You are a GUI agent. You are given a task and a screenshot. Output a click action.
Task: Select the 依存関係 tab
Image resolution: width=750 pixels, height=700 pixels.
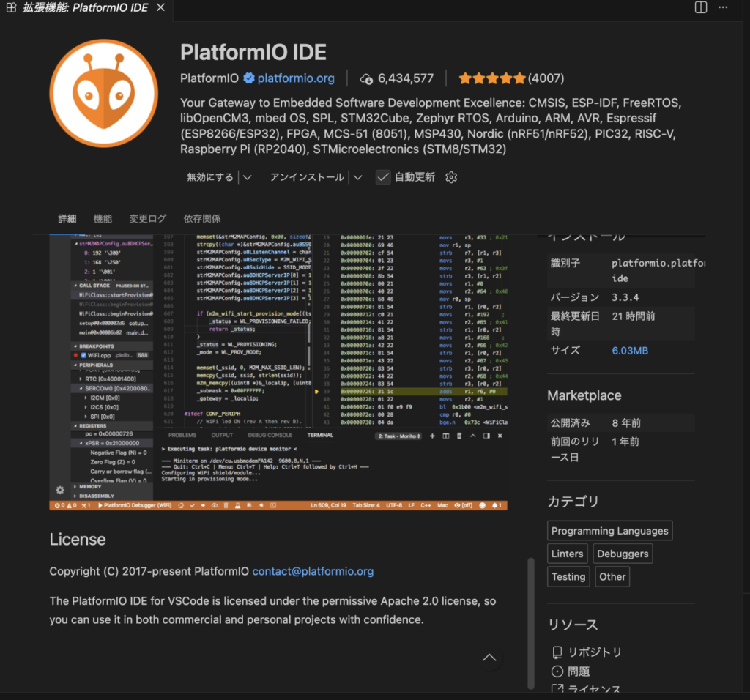click(x=202, y=219)
